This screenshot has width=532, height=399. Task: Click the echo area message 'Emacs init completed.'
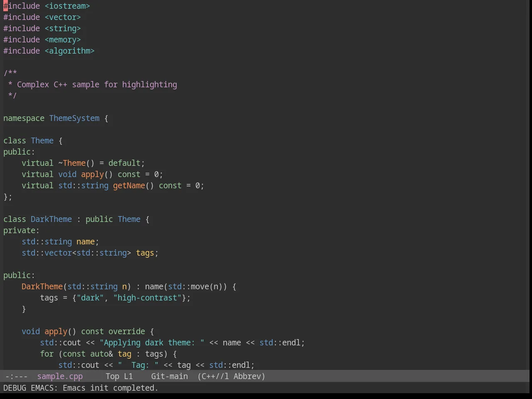point(111,388)
